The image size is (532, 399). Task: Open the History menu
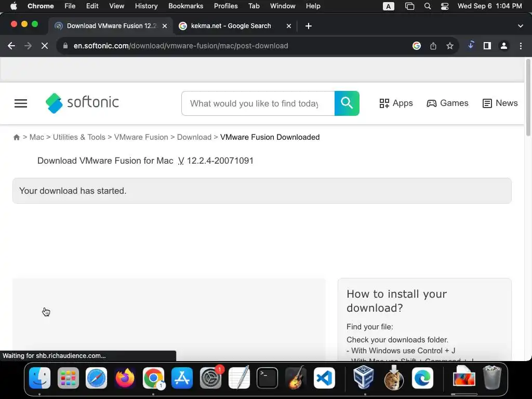click(146, 6)
